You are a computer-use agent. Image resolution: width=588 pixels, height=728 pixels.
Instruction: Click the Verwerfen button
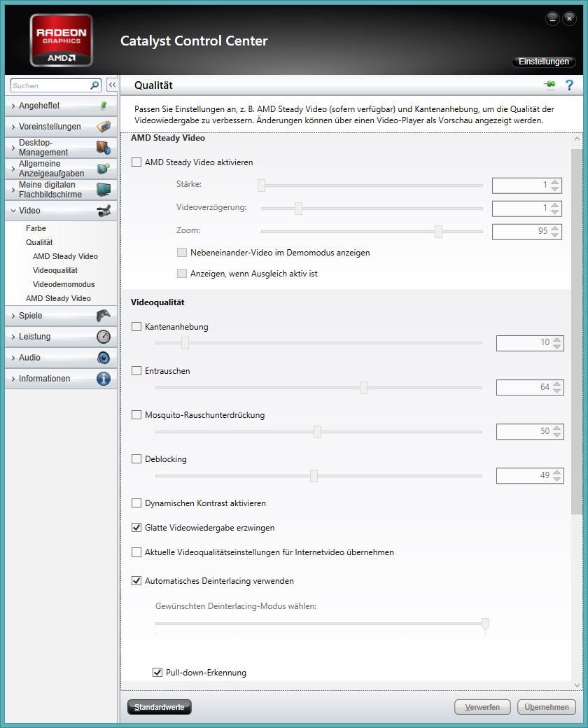tap(482, 707)
